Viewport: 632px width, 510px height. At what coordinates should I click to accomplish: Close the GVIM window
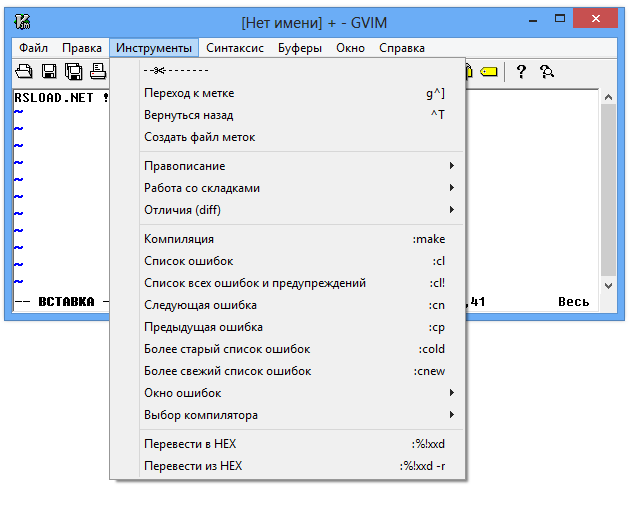coord(596,19)
